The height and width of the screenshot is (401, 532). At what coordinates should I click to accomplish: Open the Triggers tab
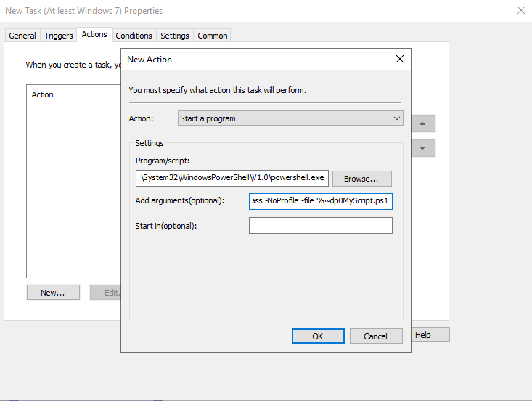click(59, 36)
